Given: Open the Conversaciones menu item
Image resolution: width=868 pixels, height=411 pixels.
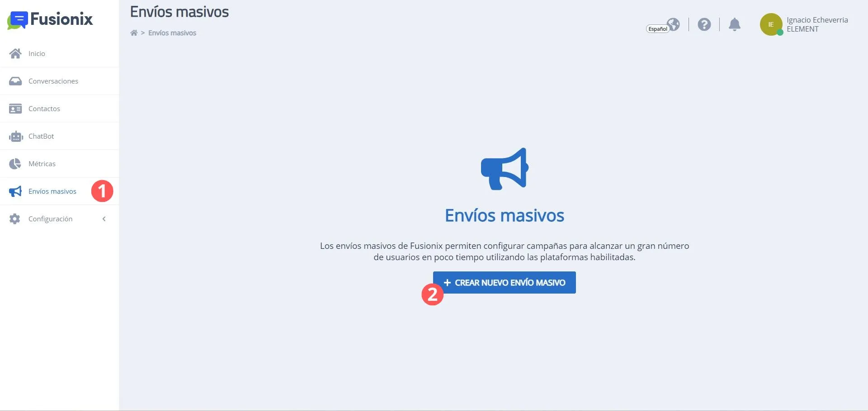Looking at the screenshot, I should click(x=60, y=81).
